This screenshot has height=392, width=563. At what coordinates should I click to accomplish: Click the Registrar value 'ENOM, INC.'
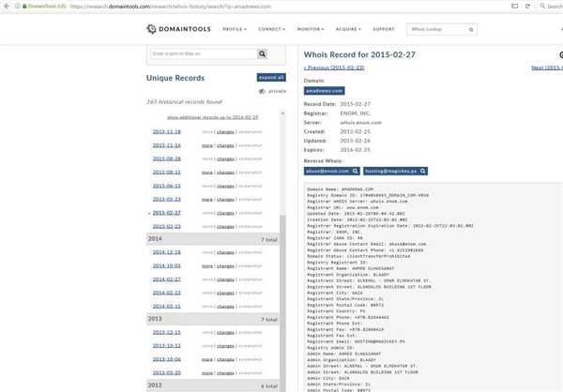click(355, 113)
